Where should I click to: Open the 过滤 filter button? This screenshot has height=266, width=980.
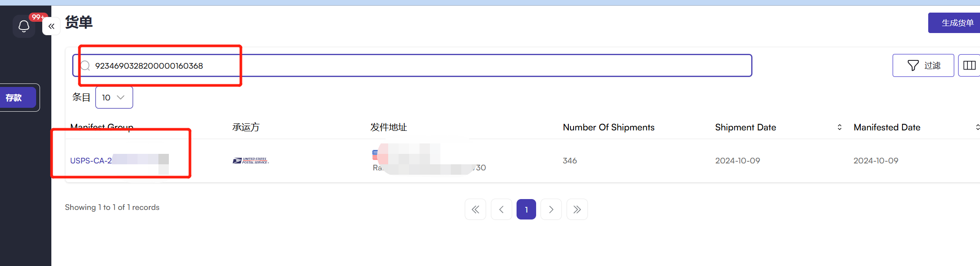[x=923, y=66]
